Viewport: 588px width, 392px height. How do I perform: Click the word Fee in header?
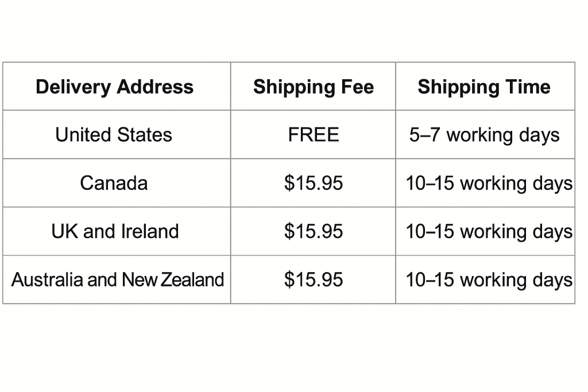pyautogui.click(x=357, y=87)
